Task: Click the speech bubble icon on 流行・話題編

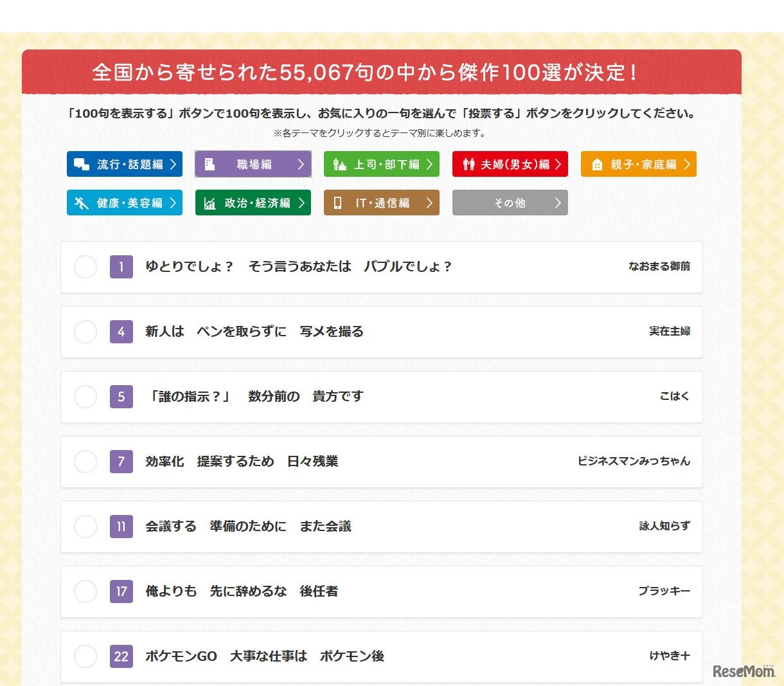Action: (x=81, y=165)
